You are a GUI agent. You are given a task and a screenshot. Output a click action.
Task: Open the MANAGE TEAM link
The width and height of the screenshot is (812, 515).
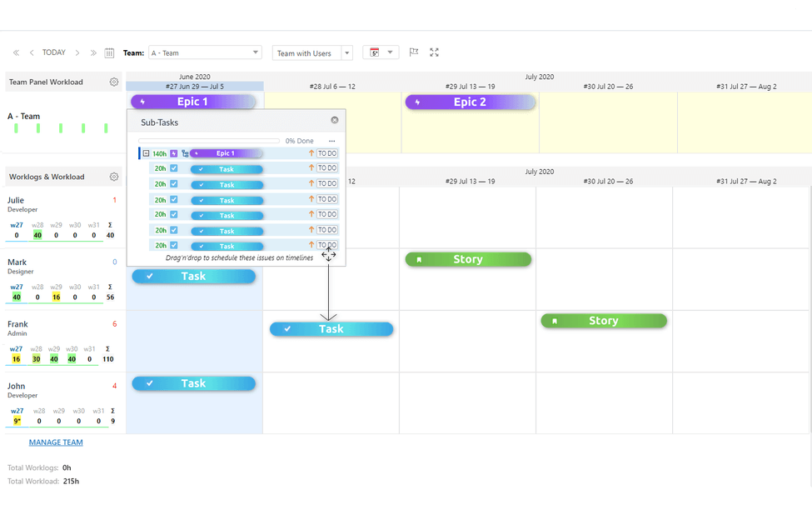(x=56, y=442)
